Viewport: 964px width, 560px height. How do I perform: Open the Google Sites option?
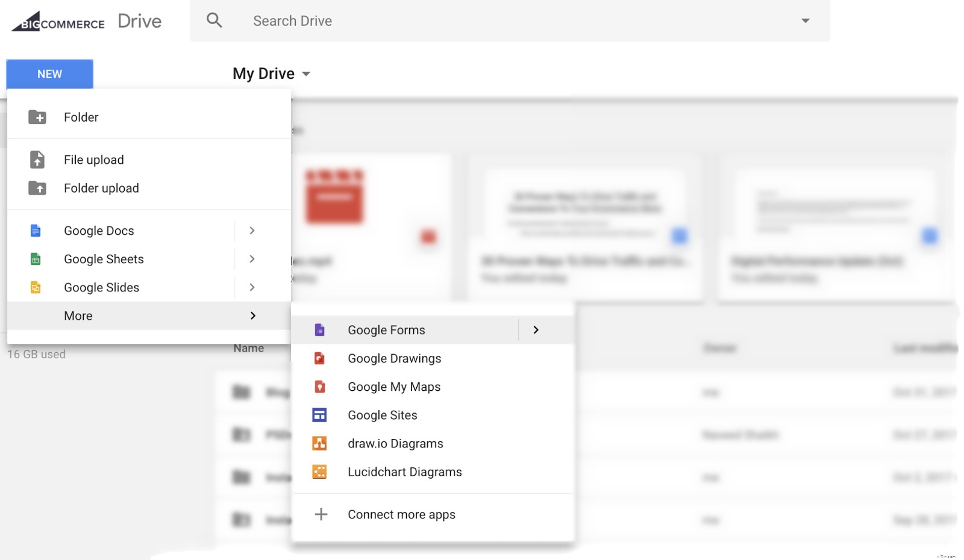pos(382,415)
